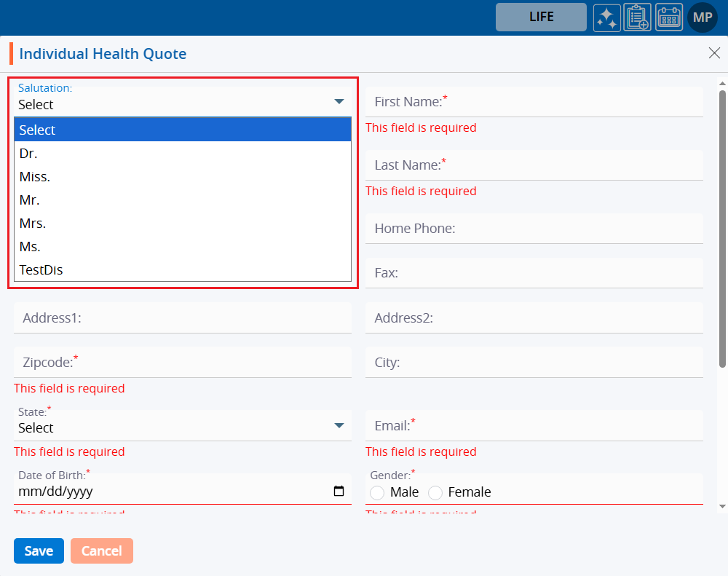
Task: Click into the Email field
Action: pos(534,426)
